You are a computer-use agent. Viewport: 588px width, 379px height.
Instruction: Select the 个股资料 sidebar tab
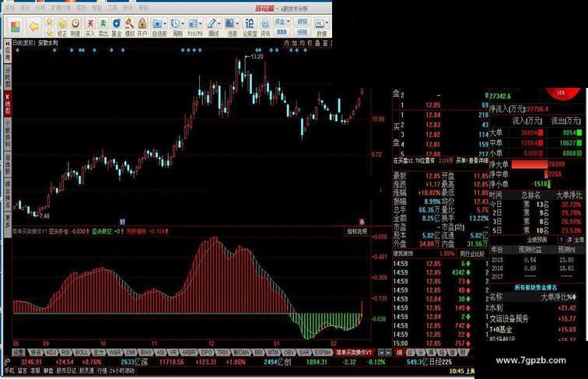coord(8,134)
